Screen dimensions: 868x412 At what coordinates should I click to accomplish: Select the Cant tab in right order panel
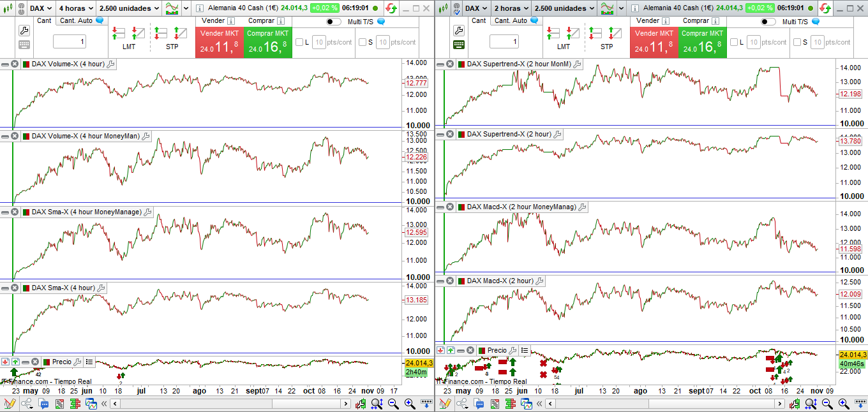click(479, 20)
